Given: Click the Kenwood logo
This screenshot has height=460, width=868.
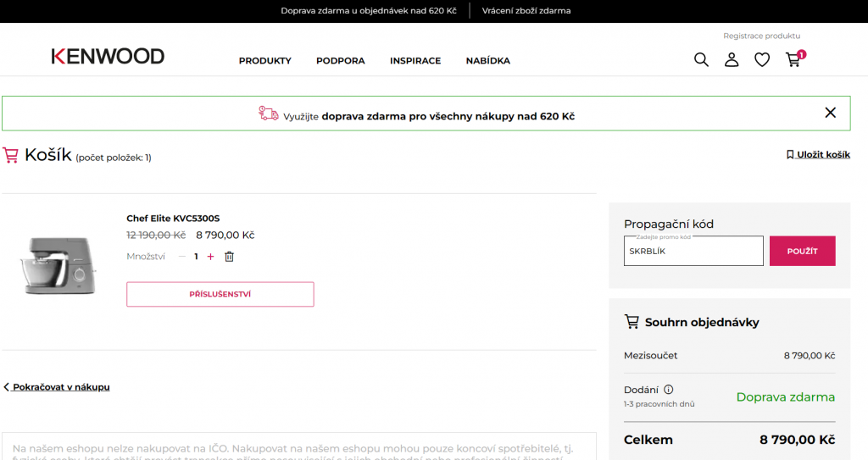Looking at the screenshot, I should (x=108, y=56).
